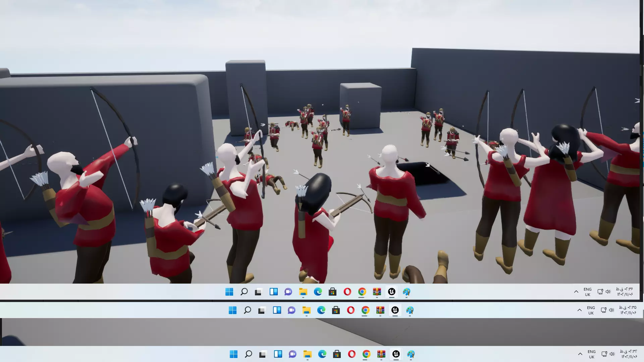Open Microsoft Store on the bottom taskbar
The height and width of the screenshot is (362, 644).
[x=337, y=354]
